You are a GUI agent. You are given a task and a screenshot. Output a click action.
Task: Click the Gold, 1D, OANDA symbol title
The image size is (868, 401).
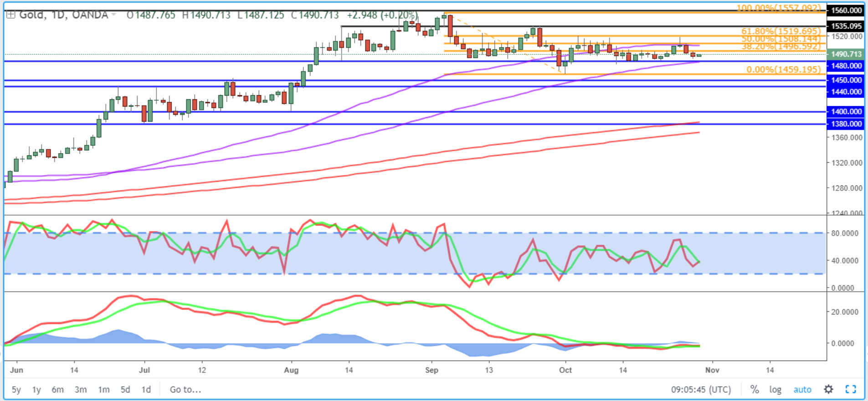pos(63,15)
